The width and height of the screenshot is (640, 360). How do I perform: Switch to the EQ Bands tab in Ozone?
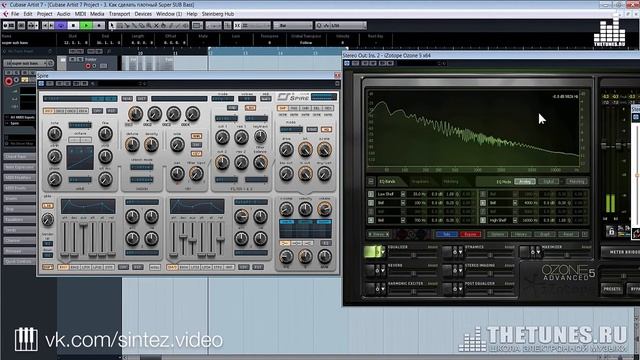click(x=387, y=181)
